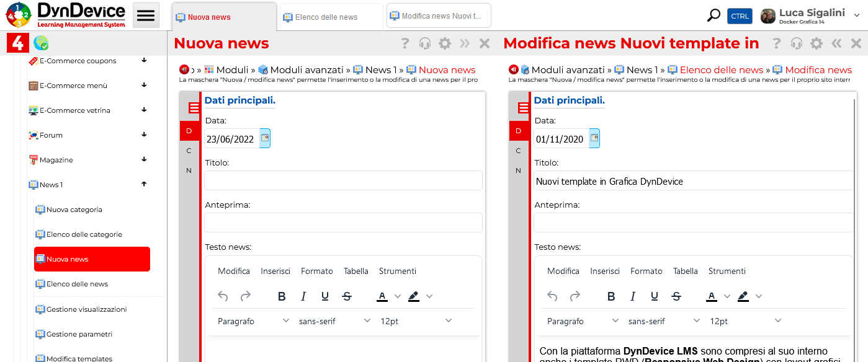This screenshot has width=868, height=362.
Task: Click the hamburger menu button in header
Action: 146,15
